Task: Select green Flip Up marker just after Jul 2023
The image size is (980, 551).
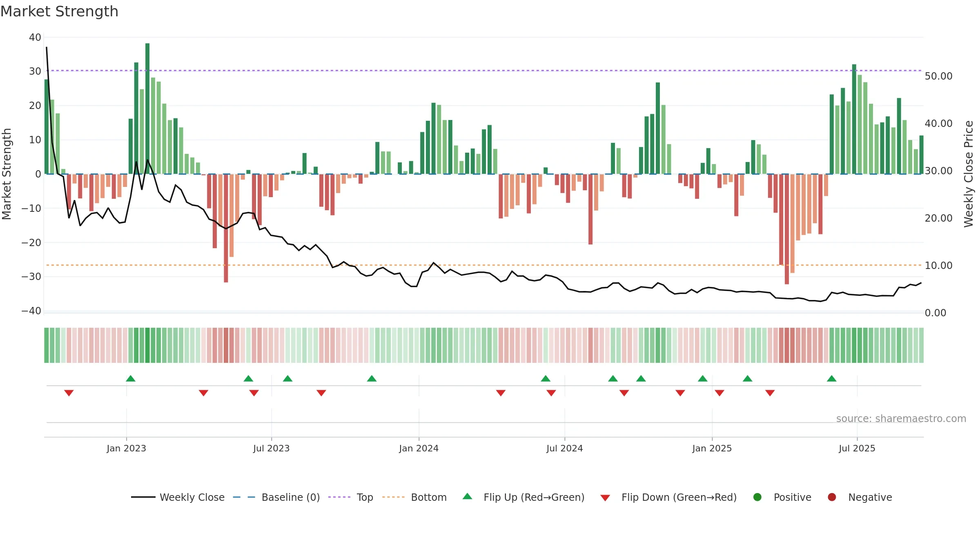Action: 287,378
